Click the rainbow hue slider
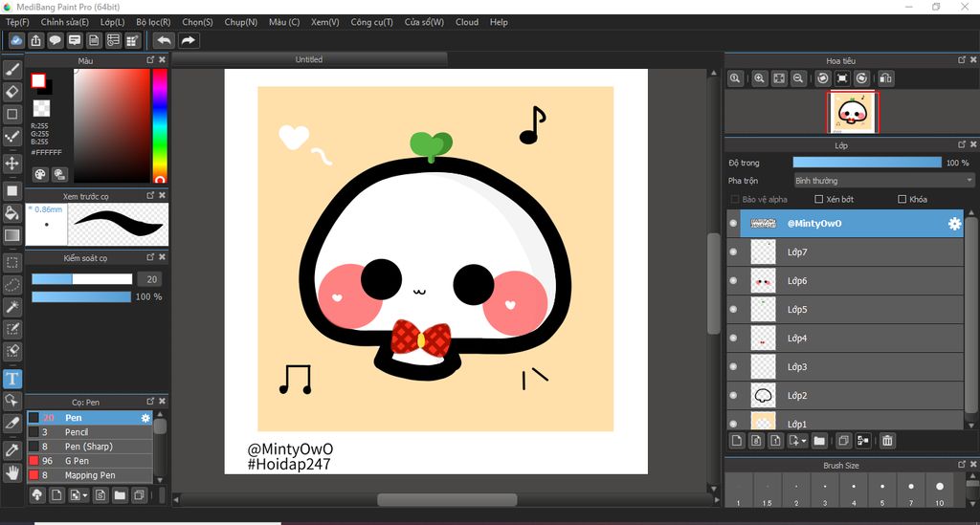Viewport: 980px width, 525px height. click(x=160, y=125)
